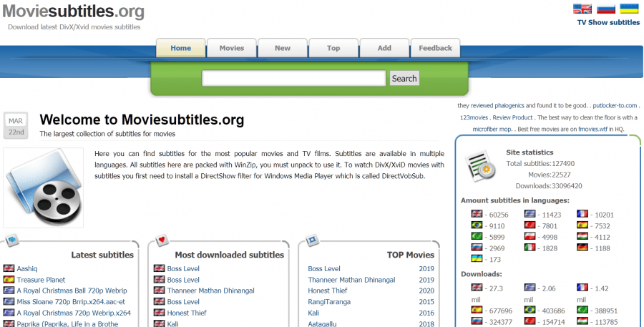The image size is (644, 327).
Task: Switch to the New tab
Action: pyautogui.click(x=283, y=48)
